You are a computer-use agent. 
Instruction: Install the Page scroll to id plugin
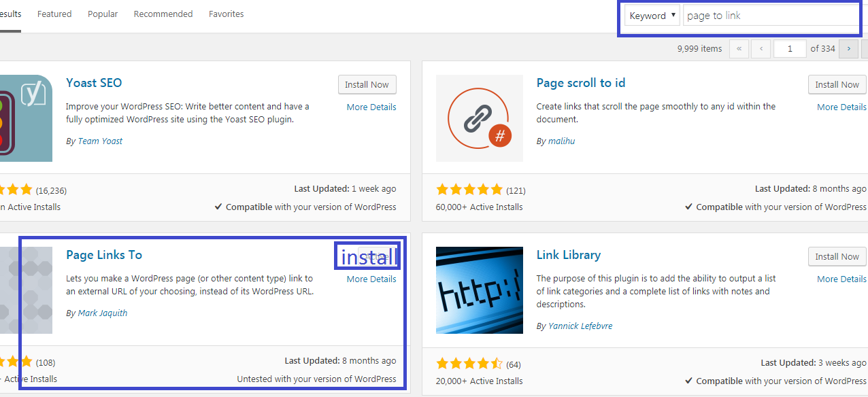point(837,85)
